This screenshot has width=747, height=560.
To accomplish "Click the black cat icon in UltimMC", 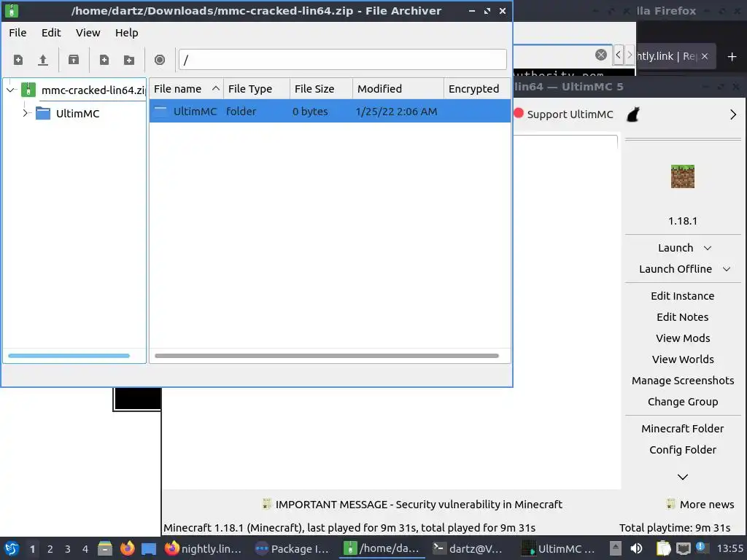I will (633, 114).
